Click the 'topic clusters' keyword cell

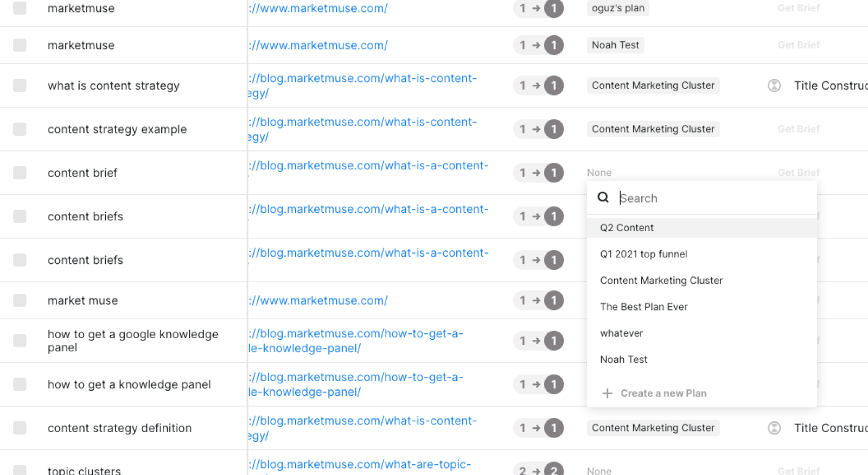(x=84, y=470)
